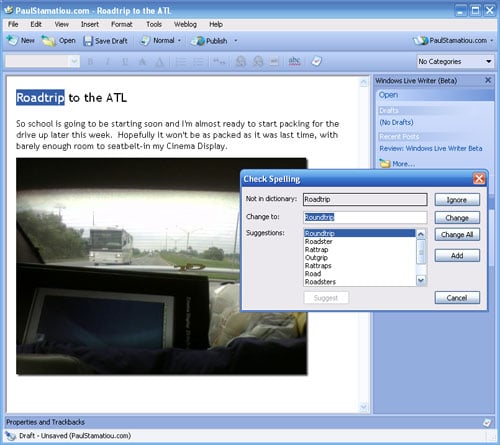
Task: Click the Change All button
Action: point(457,235)
